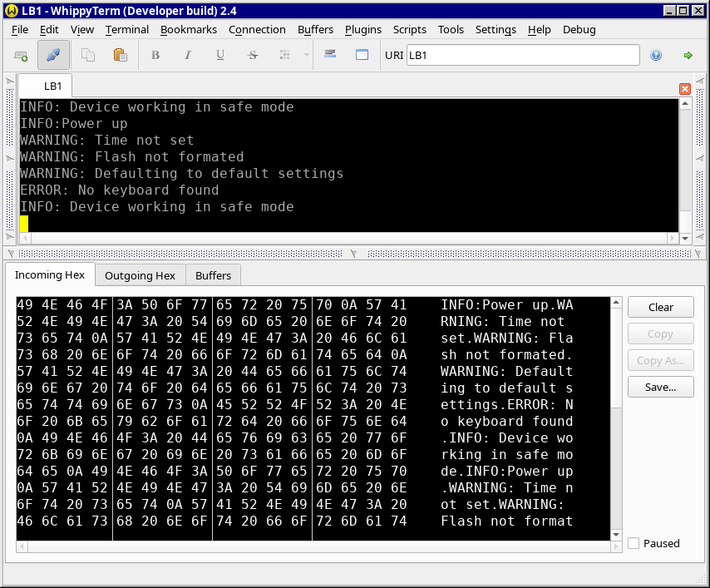
Task: Click the middle arrow on left panel edge
Action: click(10, 159)
